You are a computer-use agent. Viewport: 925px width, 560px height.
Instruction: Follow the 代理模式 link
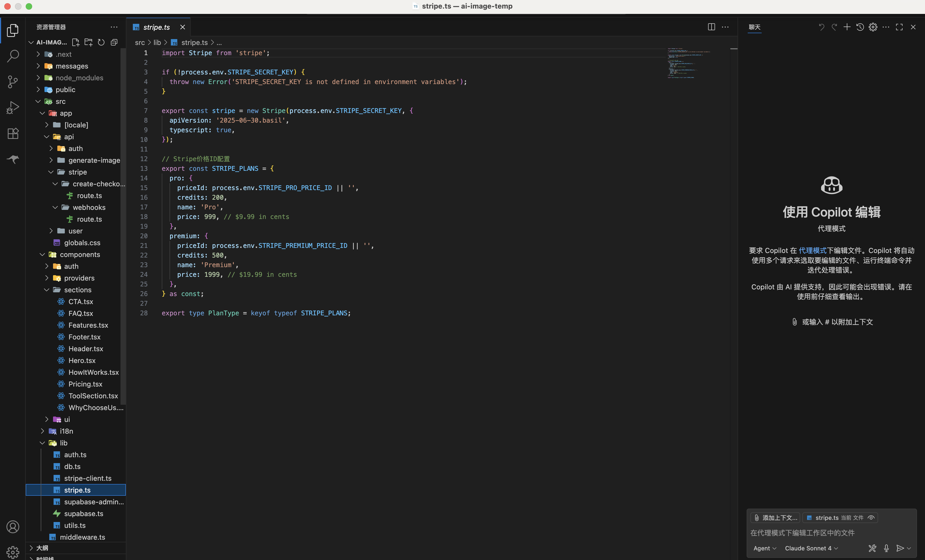pyautogui.click(x=812, y=250)
